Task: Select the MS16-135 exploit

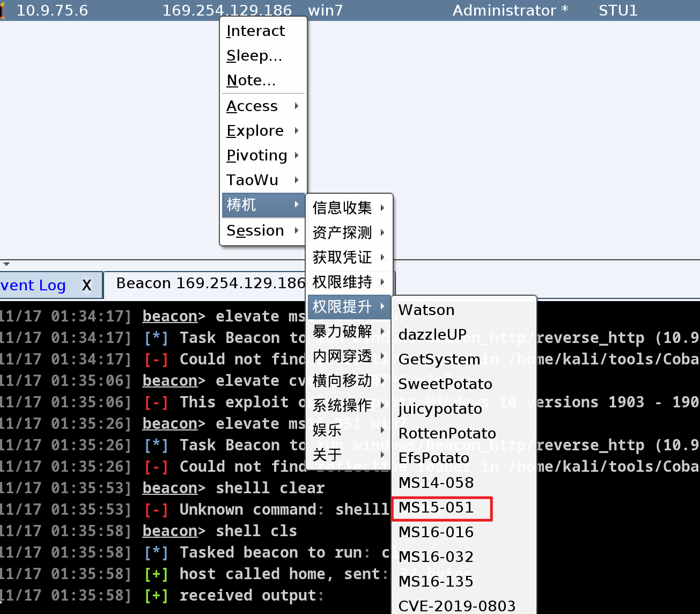Action: pyautogui.click(x=464, y=582)
